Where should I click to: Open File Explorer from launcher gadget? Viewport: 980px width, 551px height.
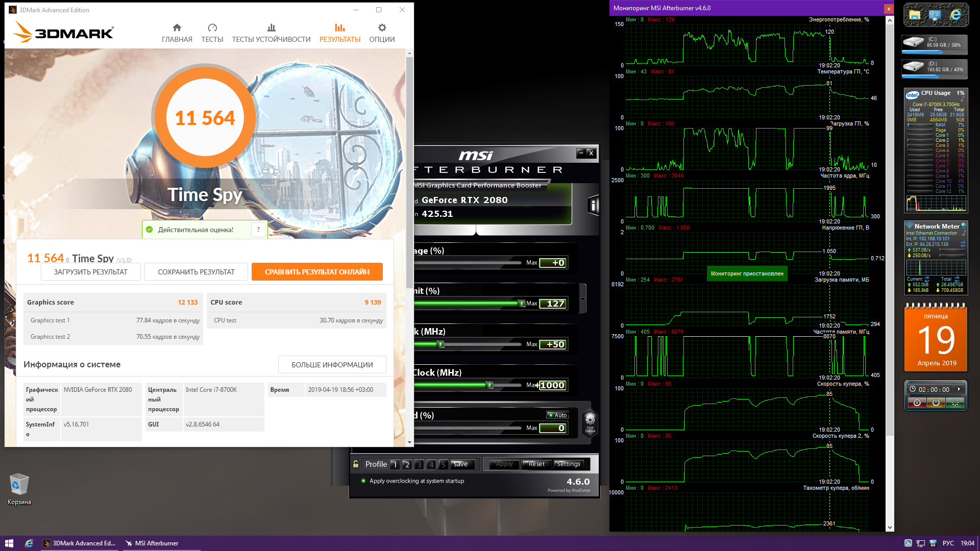(x=915, y=15)
